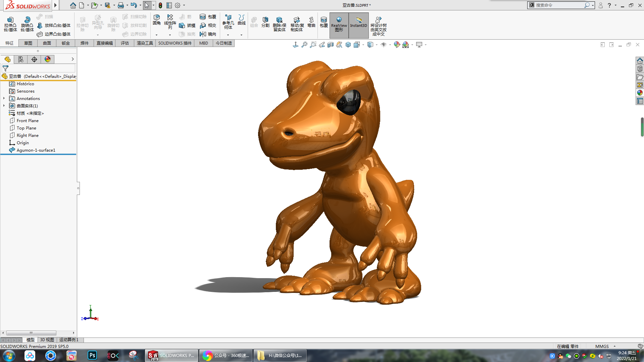Open the dropdown arrow under 线性阵列
644x362 pixels.
tap(170, 35)
